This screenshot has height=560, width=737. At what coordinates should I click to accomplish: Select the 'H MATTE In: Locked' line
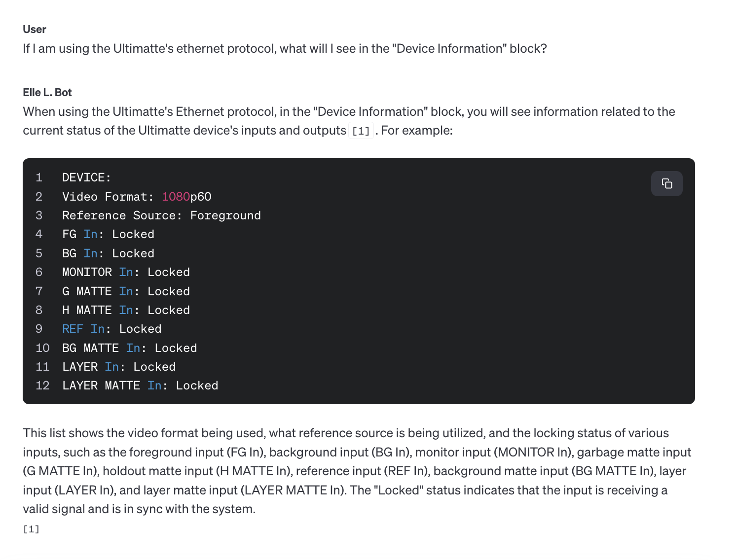(126, 310)
